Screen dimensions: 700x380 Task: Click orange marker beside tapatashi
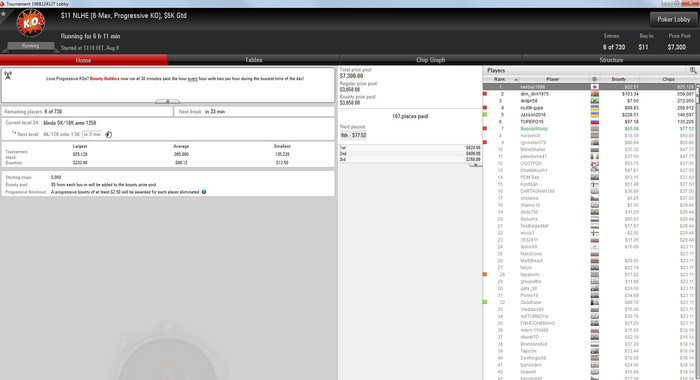485,275
